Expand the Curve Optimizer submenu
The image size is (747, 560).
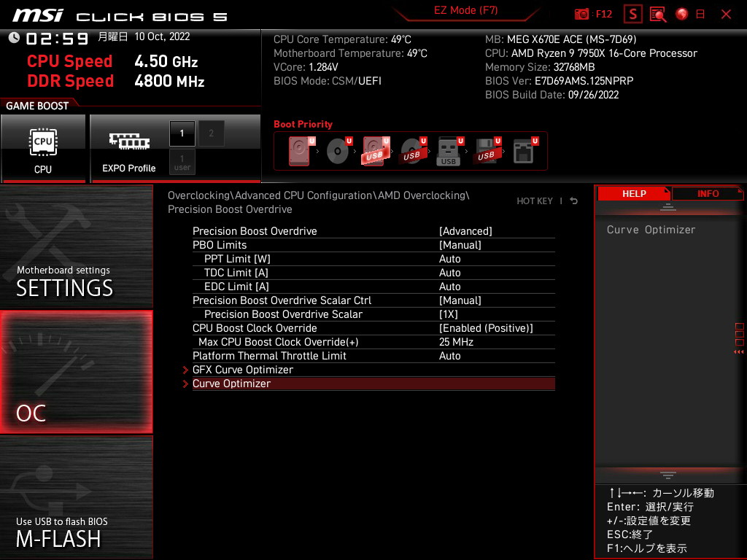[373, 384]
